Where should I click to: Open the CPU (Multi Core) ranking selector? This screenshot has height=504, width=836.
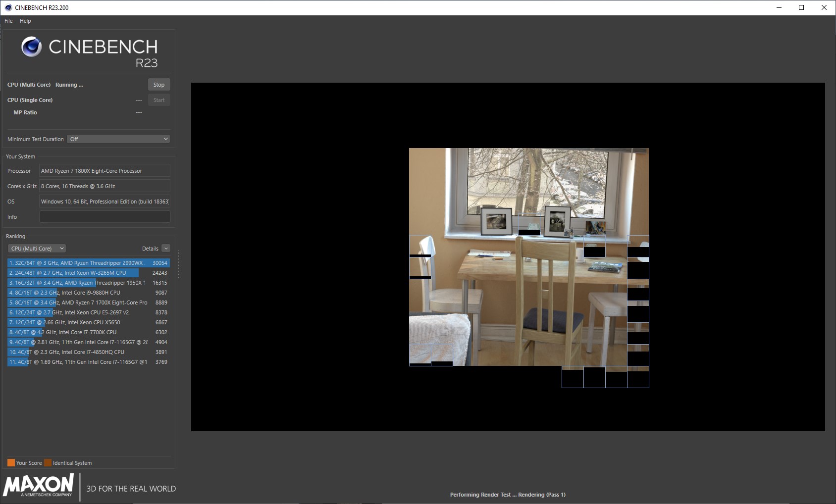tap(36, 248)
